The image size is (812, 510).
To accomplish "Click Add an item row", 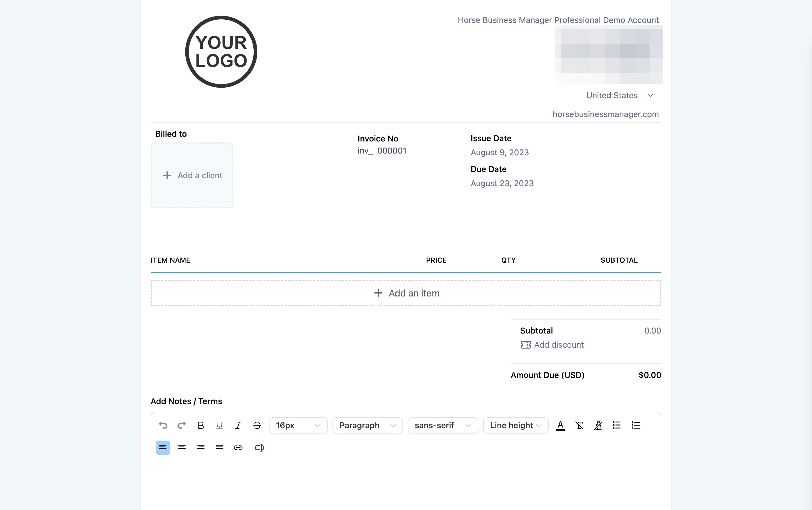I will click(406, 293).
